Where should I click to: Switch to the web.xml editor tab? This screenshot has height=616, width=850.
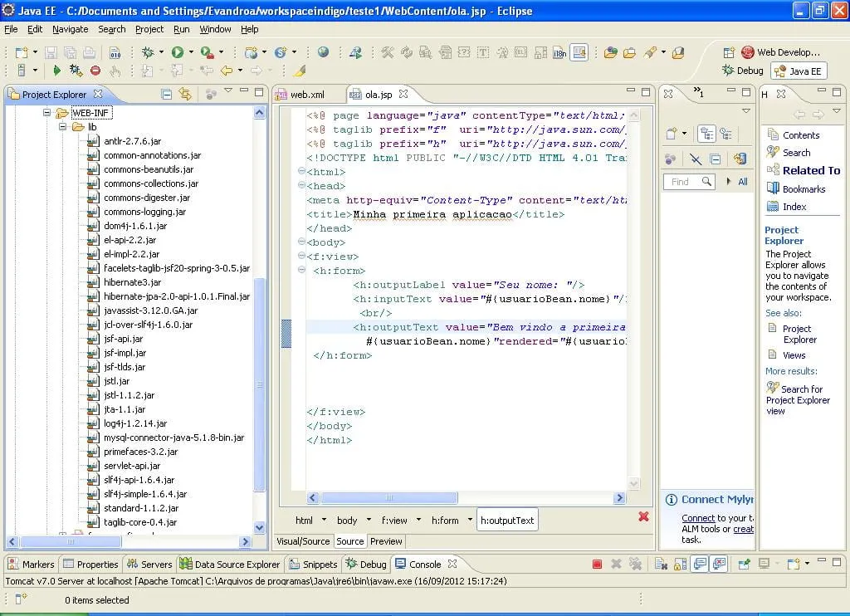[x=306, y=95]
